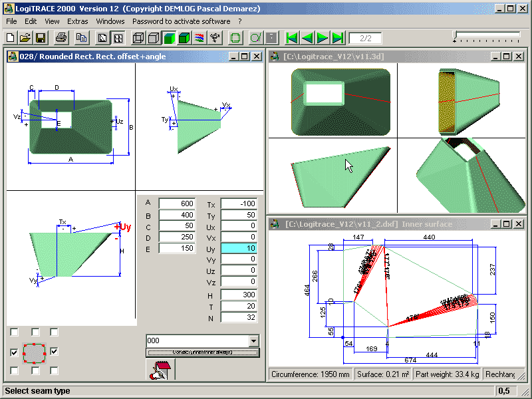The width and height of the screenshot is (532, 399).
Task: Open the Windows menu
Action: point(110,21)
